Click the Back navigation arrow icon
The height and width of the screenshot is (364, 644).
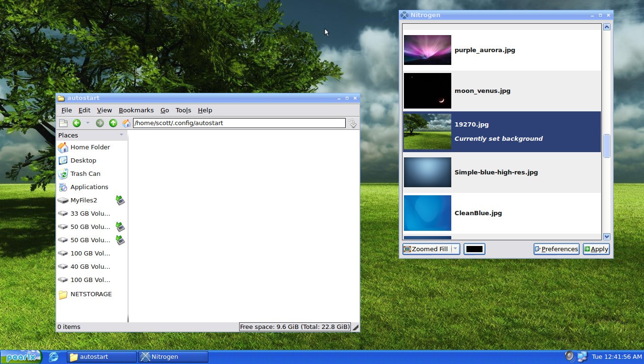tap(76, 123)
